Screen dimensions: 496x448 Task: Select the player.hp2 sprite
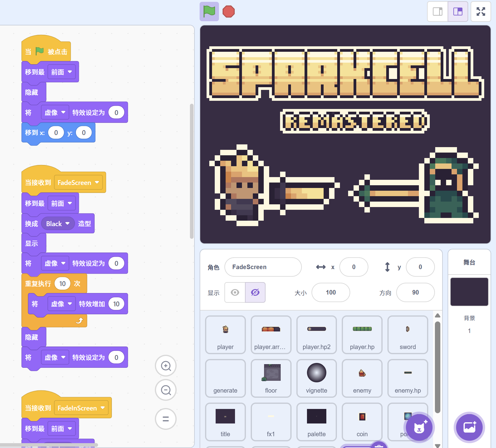click(317, 335)
